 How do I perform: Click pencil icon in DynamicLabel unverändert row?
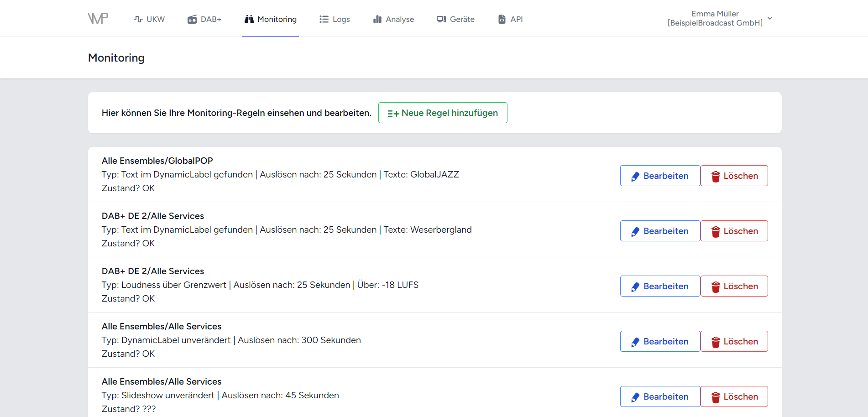[x=635, y=342]
